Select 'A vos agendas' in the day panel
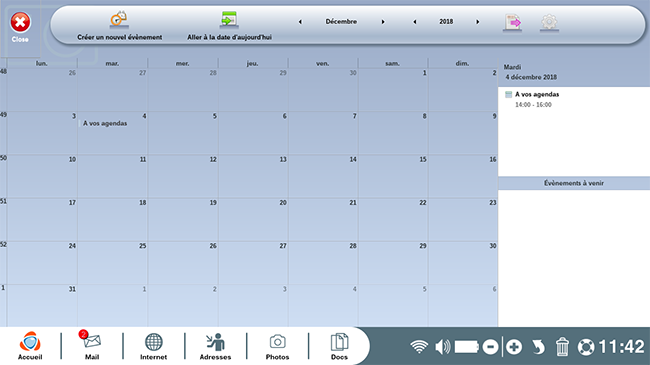Screen dimensions: 650x365 click(x=537, y=94)
